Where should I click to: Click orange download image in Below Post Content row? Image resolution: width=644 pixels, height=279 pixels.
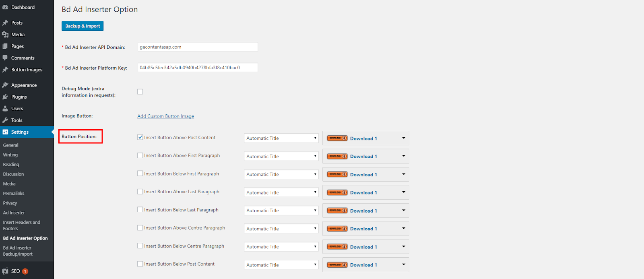(x=337, y=265)
